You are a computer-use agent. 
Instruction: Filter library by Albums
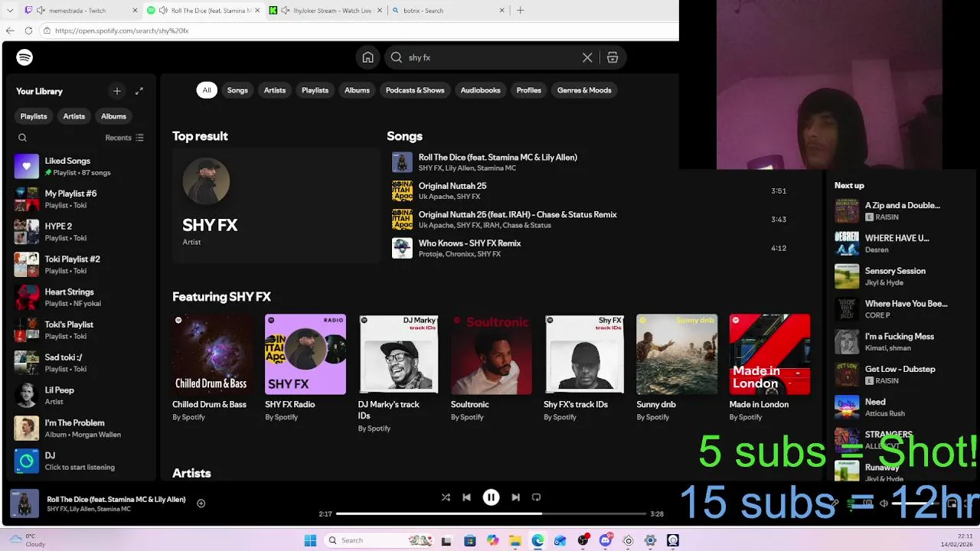tap(113, 116)
